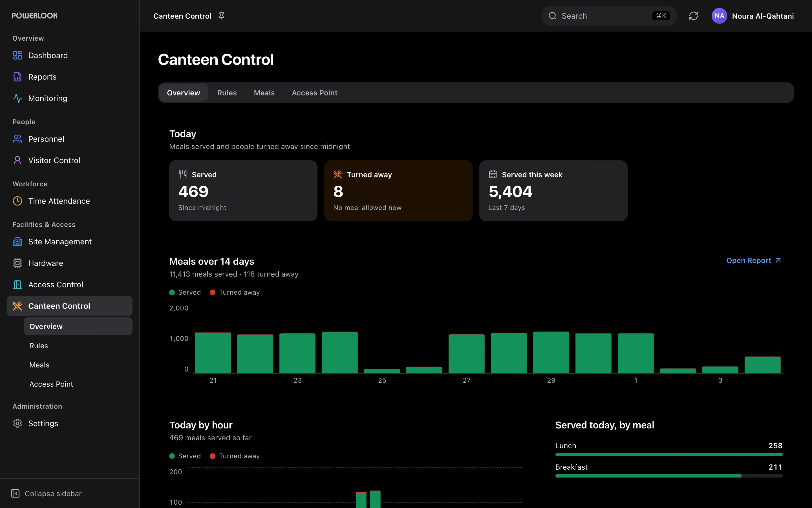Open Settings gear icon
The width and height of the screenshot is (812, 508).
pyautogui.click(x=17, y=424)
